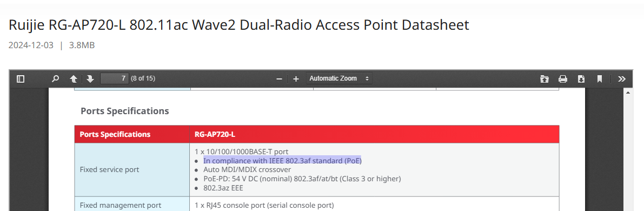The height and width of the screenshot is (211, 644).
Task: Go to next page arrow
Action: 90,78
